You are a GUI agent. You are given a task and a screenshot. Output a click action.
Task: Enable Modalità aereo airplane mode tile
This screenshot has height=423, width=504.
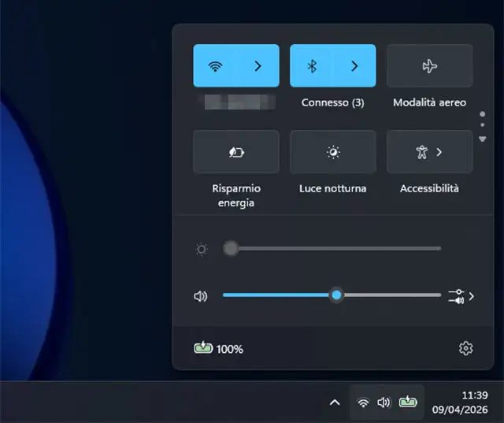click(429, 66)
